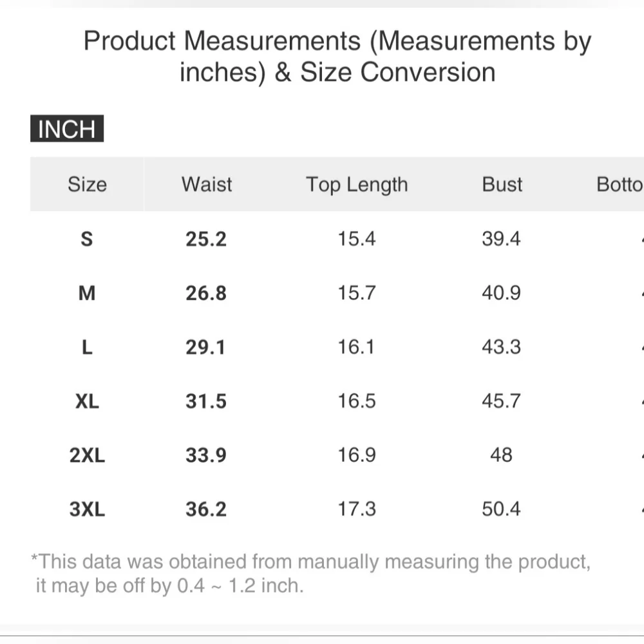Click bust value 50.4
Image resolution: width=644 pixels, height=644 pixels.
pos(502,509)
